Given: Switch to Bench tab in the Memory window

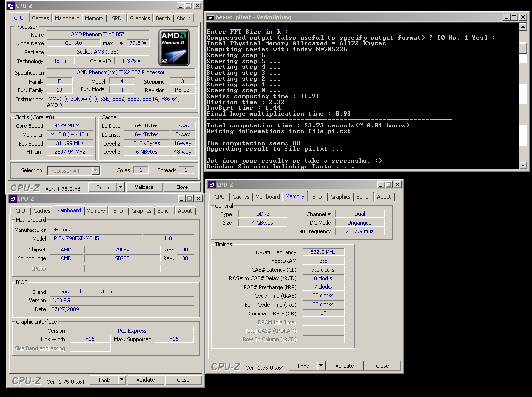Looking at the screenshot, I should [364, 196].
